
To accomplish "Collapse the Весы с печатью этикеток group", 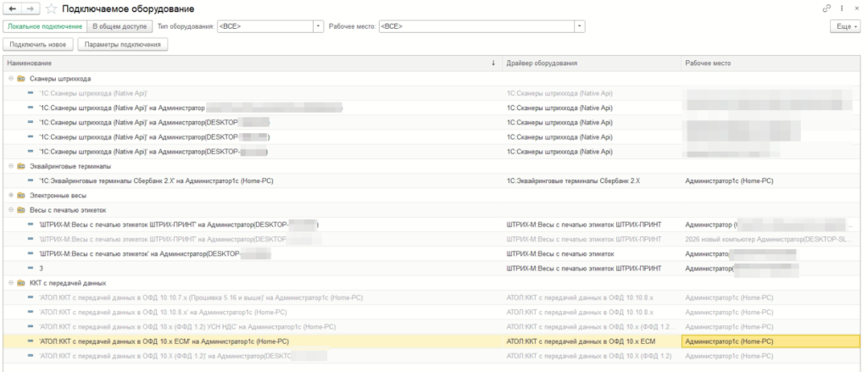I will point(11,210).
